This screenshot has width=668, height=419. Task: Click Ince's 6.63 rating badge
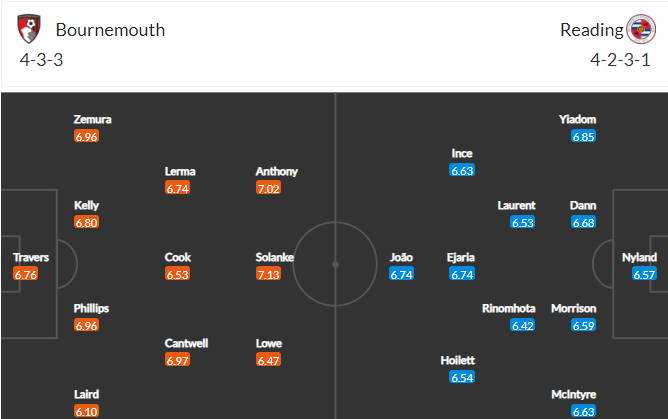[x=462, y=171]
